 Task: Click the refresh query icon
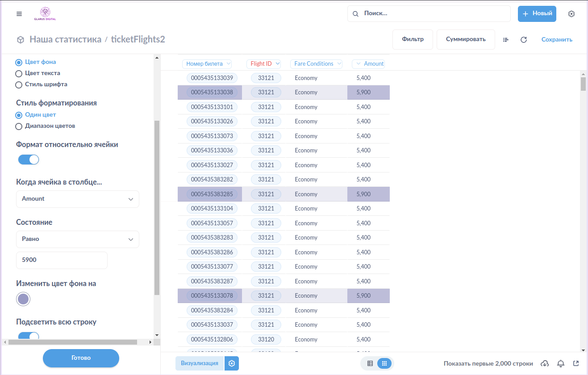(524, 40)
